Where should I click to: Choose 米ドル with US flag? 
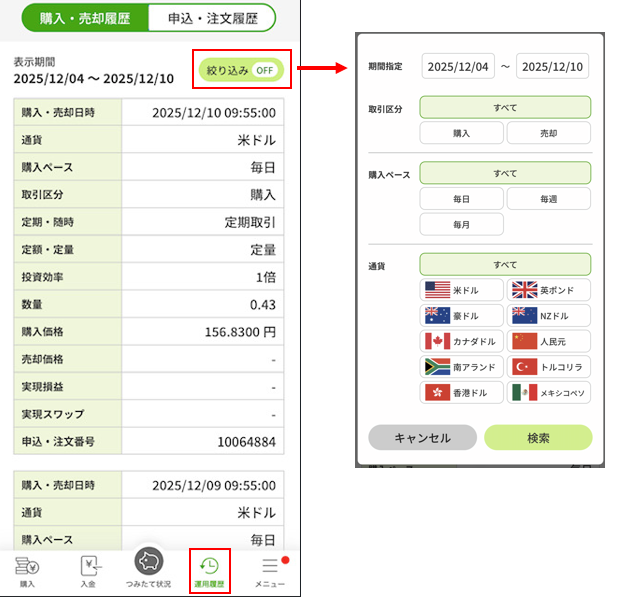pos(461,290)
